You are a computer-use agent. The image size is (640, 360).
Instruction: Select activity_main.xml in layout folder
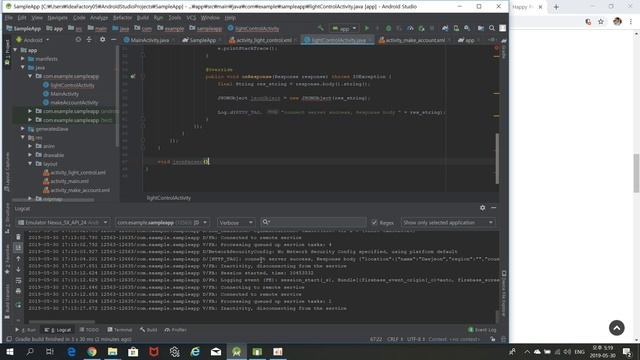[69, 181]
